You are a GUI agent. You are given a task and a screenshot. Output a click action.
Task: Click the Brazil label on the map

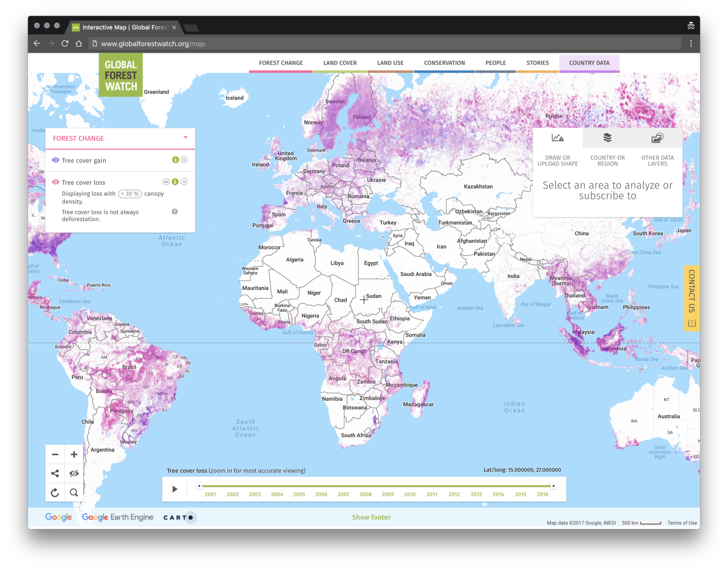(x=129, y=367)
